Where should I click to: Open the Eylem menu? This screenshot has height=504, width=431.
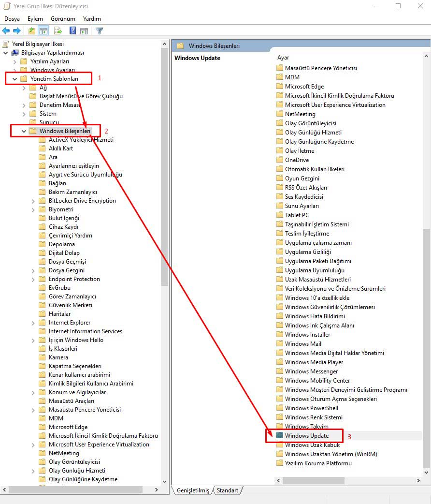[35, 19]
